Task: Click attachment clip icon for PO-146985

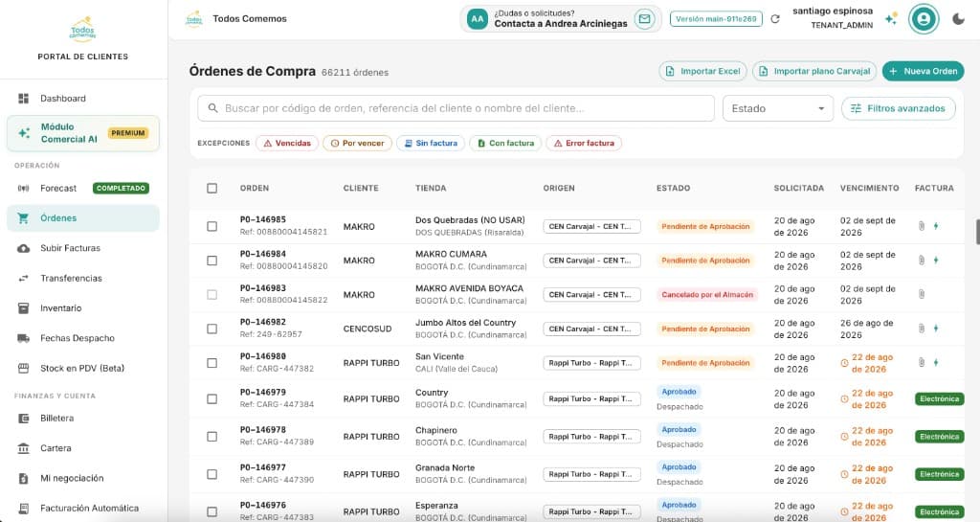Action: pos(922,226)
